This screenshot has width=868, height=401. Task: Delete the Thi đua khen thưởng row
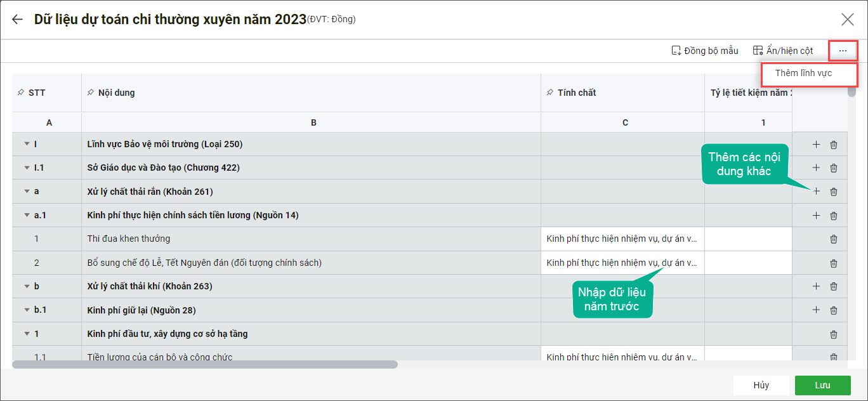pyautogui.click(x=834, y=239)
